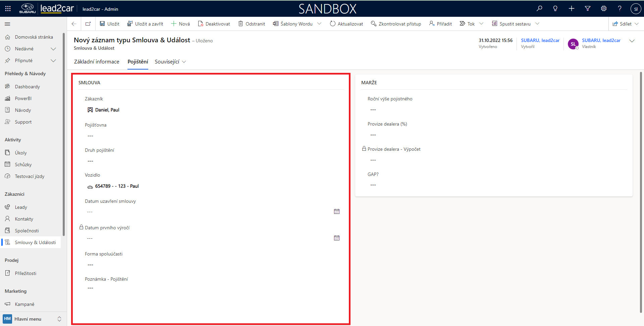Screen dimensions: 644x326
Task: Click the Deaktivovat button
Action: (214, 24)
